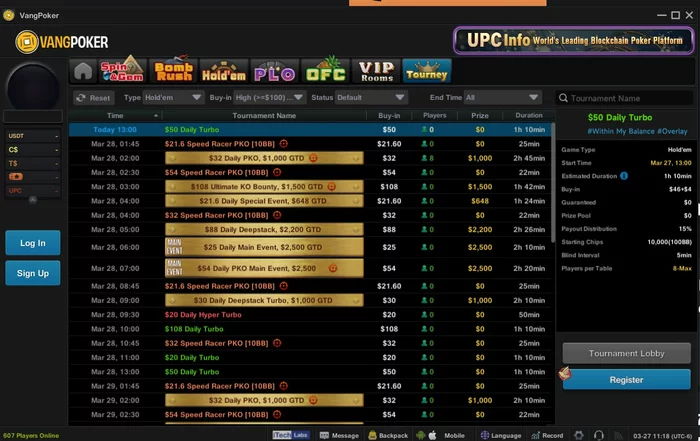700x441 pixels.
Task: Sort by the Duration column header
Action: (529, 116)
